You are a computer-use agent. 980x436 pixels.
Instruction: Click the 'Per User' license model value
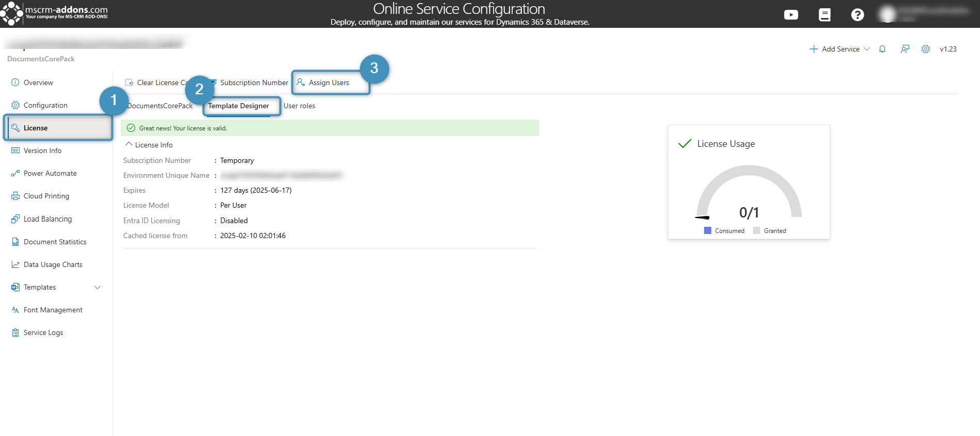coord(233,205)
